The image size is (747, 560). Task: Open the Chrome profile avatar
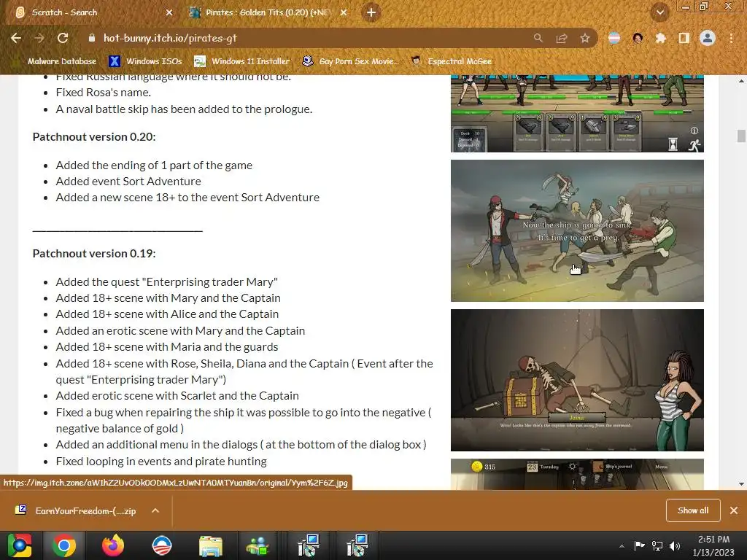pos(708,38)
